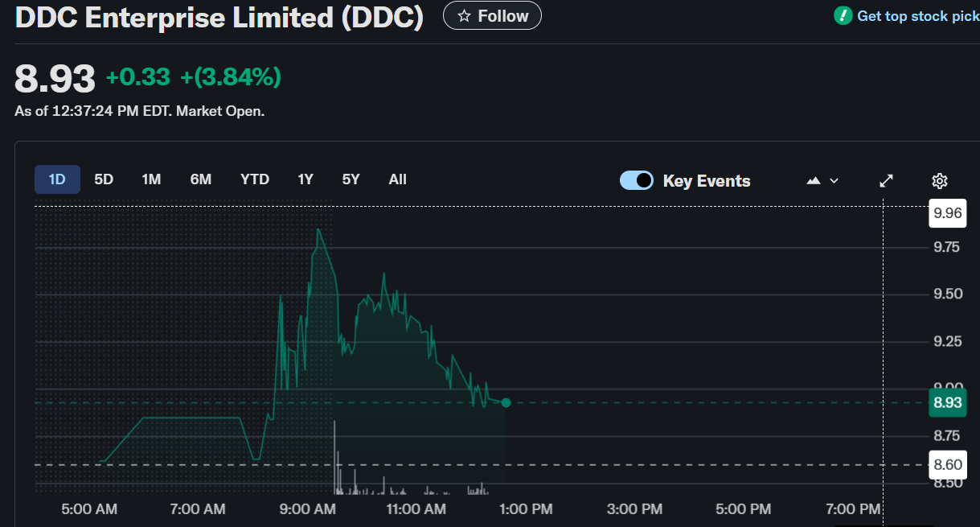
Task: Show the 6M chart range
Action: 201,179
